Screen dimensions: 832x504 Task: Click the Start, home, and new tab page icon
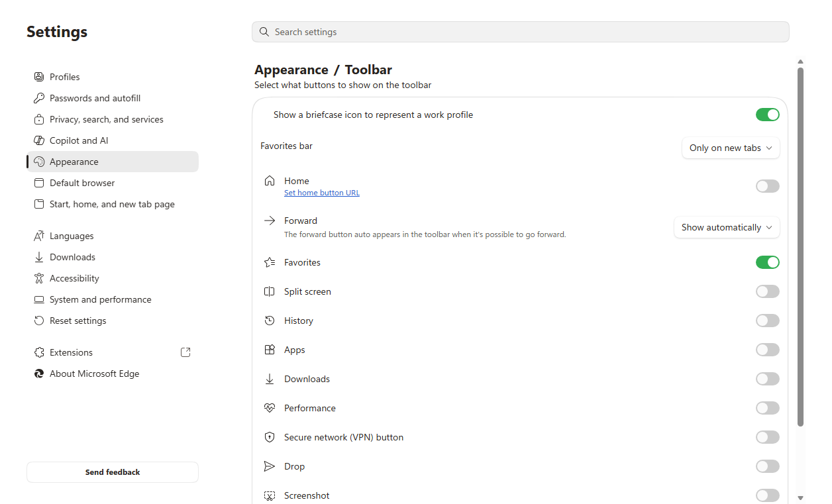tap(38, 204)
